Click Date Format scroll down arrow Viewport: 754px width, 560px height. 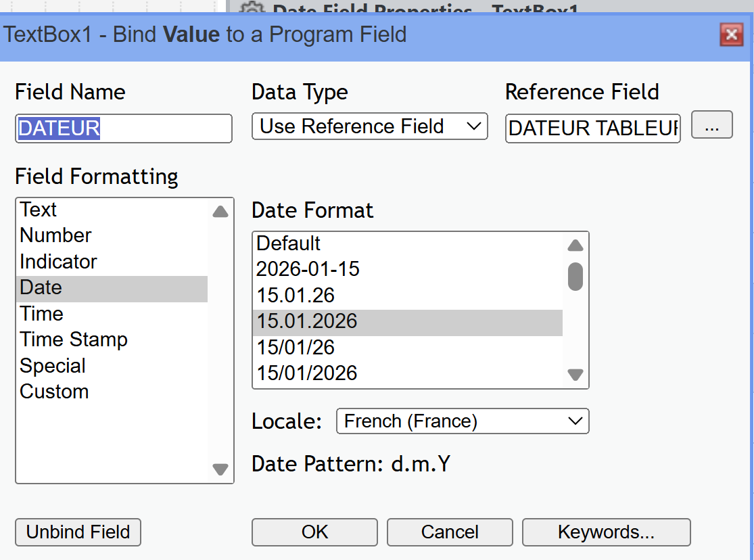[575, 374]
